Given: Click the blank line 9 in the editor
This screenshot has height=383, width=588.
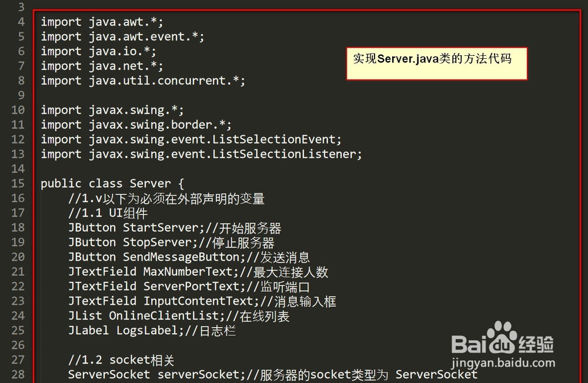Looking at the screenshot, I should 176,95.
